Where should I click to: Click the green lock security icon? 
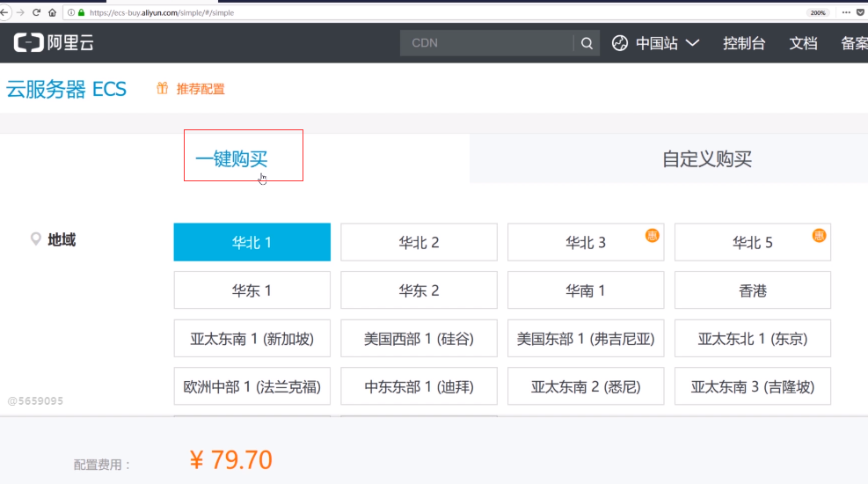click(82, 12)
